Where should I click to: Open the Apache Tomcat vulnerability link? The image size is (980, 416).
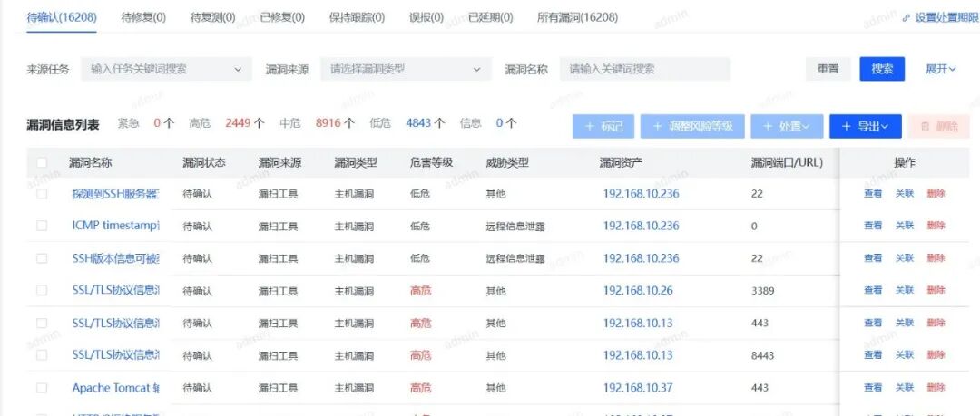point(115,387)
